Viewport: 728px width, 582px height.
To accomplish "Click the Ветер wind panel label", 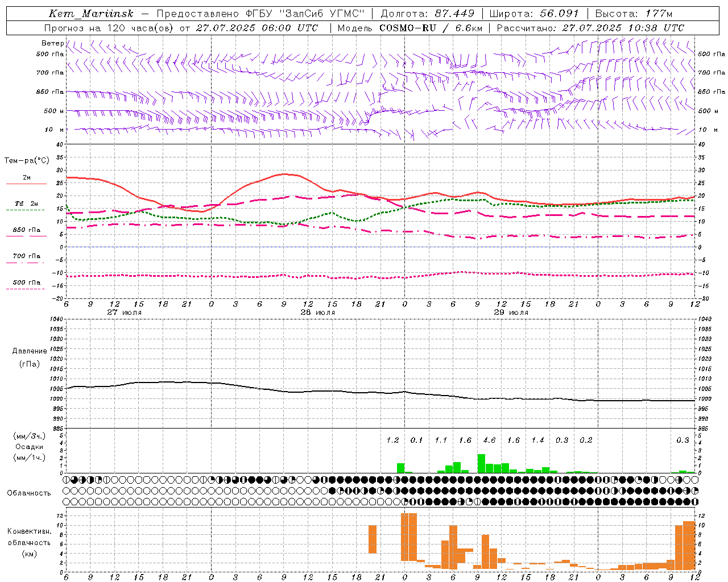I will 52,43.
